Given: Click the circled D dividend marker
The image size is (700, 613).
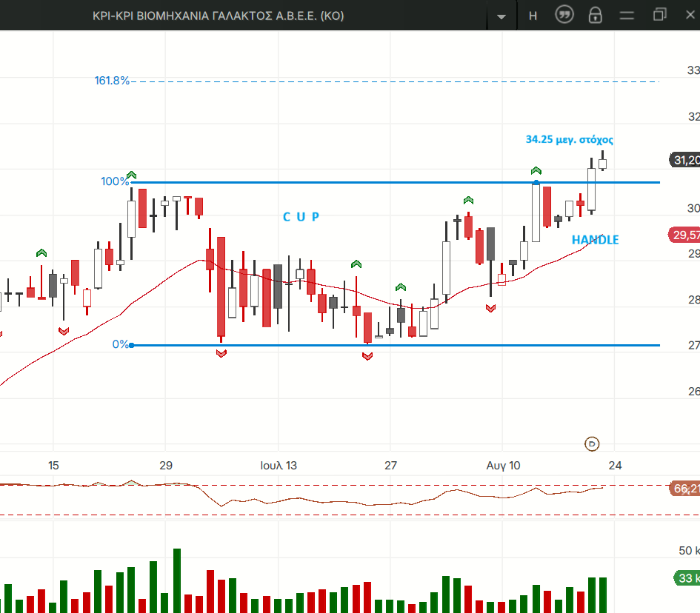Looking at the screenshot, I should coord(592,444).
